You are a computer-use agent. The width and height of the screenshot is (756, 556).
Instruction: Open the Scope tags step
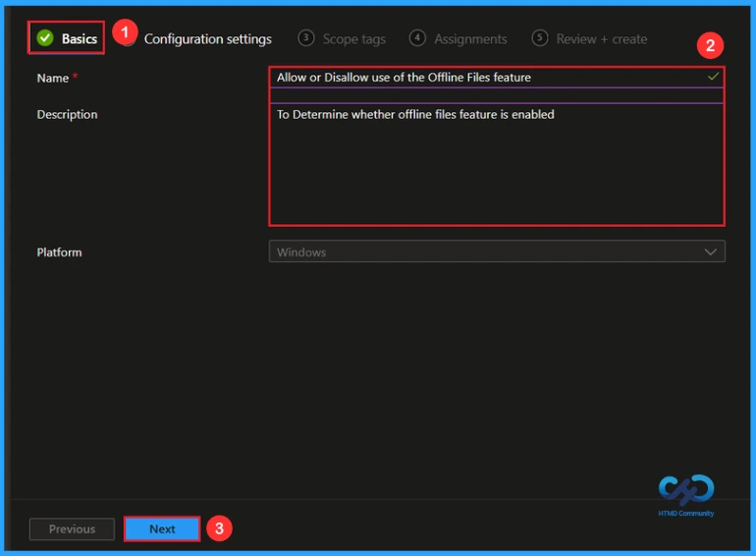(342, 38)
